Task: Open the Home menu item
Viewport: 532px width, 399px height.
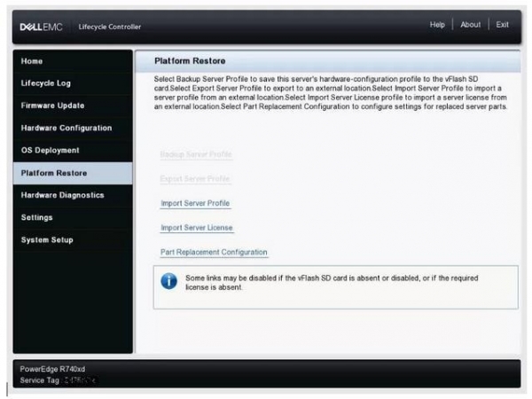Action: click(73, 61)
